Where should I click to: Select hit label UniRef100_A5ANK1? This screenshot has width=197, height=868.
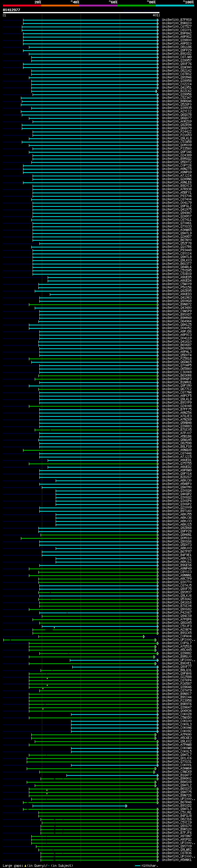pyautogui.click(x=176, y=860)
